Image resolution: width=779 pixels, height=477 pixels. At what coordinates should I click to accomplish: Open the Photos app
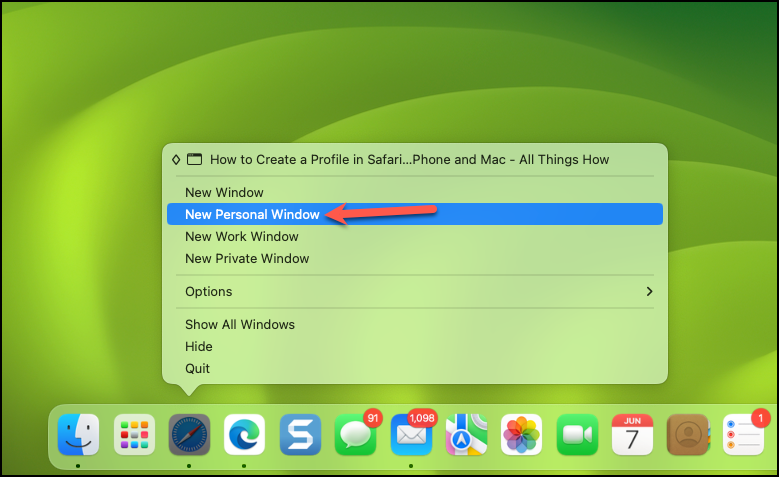pyautogui.click(x=521, y=435)
